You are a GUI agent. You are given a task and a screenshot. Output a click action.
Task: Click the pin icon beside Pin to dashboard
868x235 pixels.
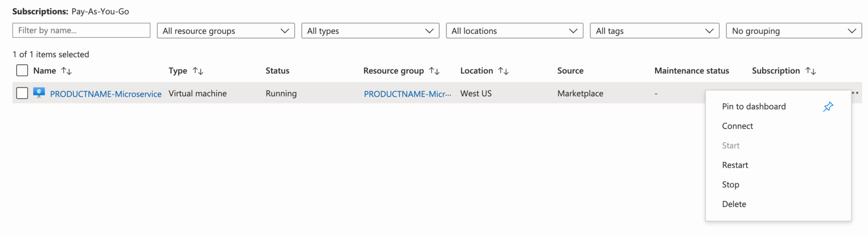tap(828, 107)
